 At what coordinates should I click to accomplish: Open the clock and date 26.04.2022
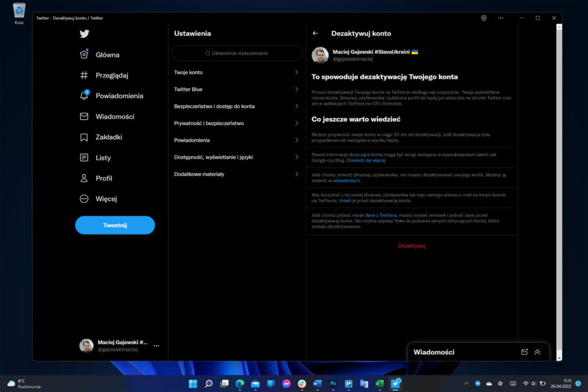click(560, 383)
